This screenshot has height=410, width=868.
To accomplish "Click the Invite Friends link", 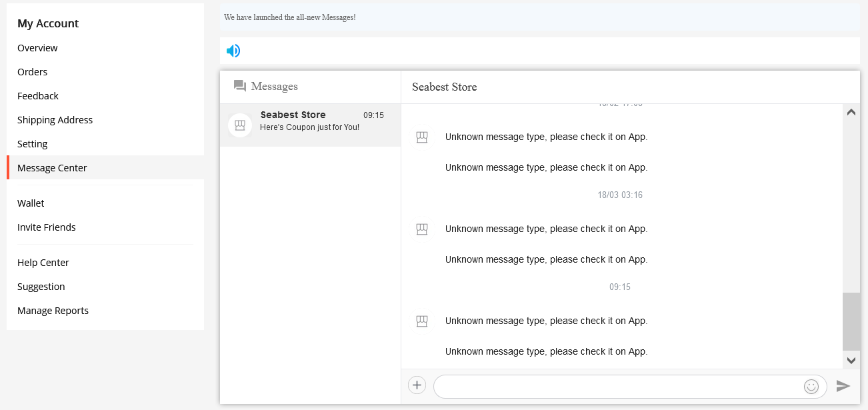I will (47, 227).
